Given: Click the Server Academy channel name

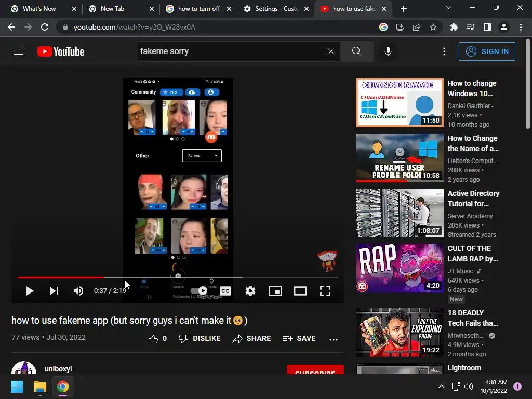Looking at the screenshot, I should click(x=470, y=216).
